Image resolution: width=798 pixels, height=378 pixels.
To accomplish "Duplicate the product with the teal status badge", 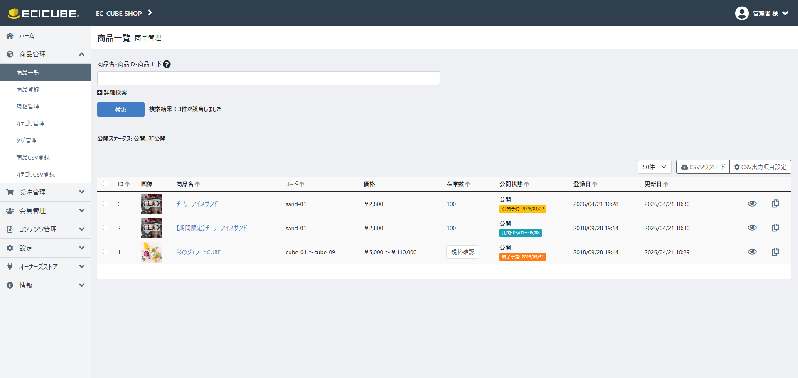I will coord(775,227).
